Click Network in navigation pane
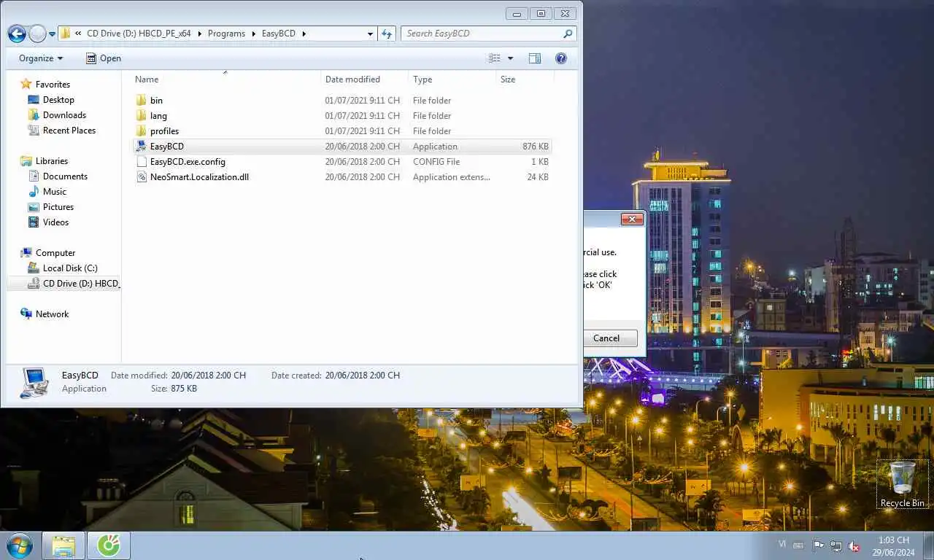The height and width of the screenshot is (560, 934). [52, 314]
